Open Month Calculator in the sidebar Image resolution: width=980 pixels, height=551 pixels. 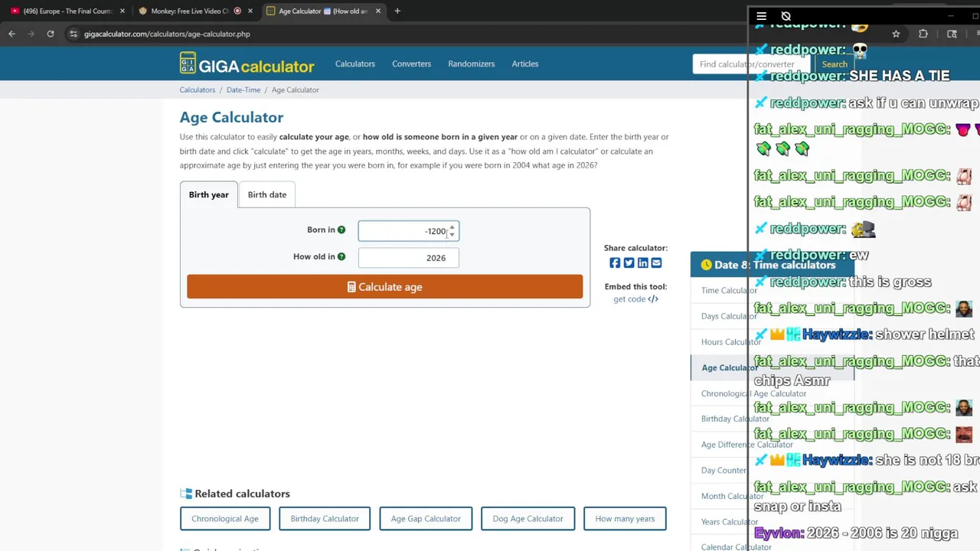732,496
